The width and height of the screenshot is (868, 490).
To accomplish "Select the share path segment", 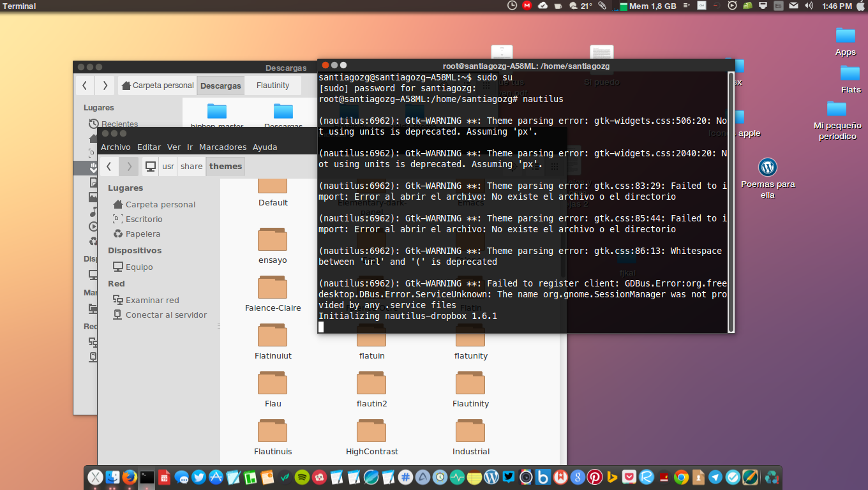I will pos(191,166).
